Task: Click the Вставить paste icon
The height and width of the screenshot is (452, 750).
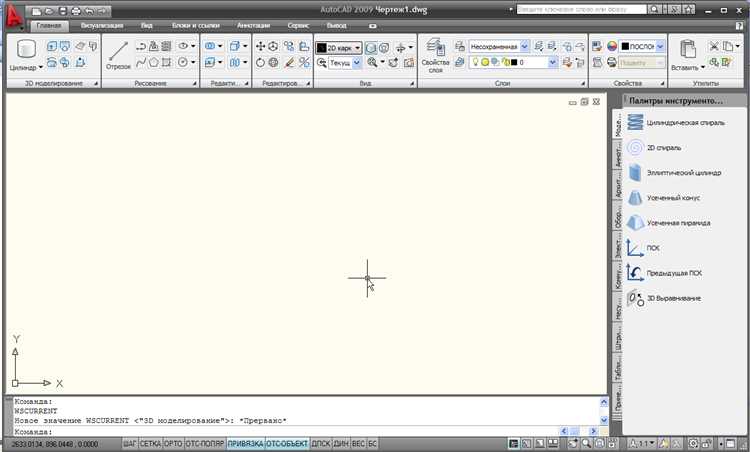Action: tap(687, 50)
